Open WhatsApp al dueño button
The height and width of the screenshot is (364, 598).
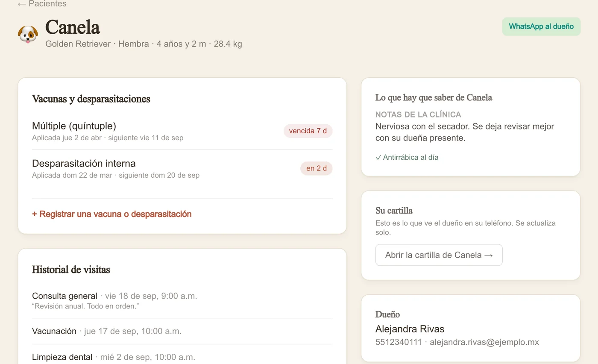(541, 26)
